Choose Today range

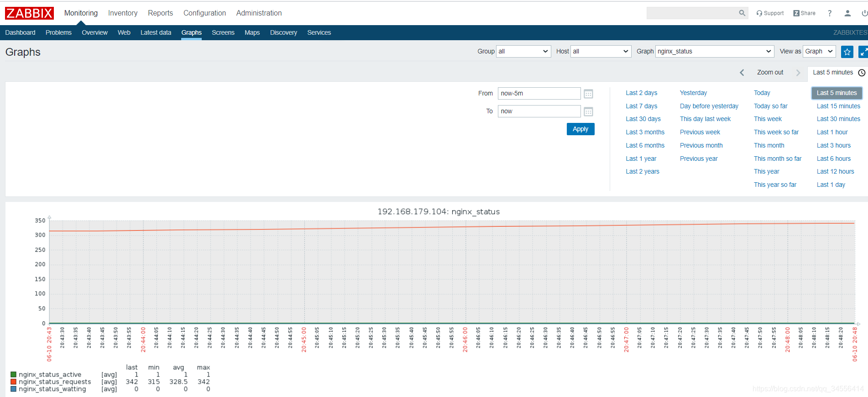pos(762,93)
